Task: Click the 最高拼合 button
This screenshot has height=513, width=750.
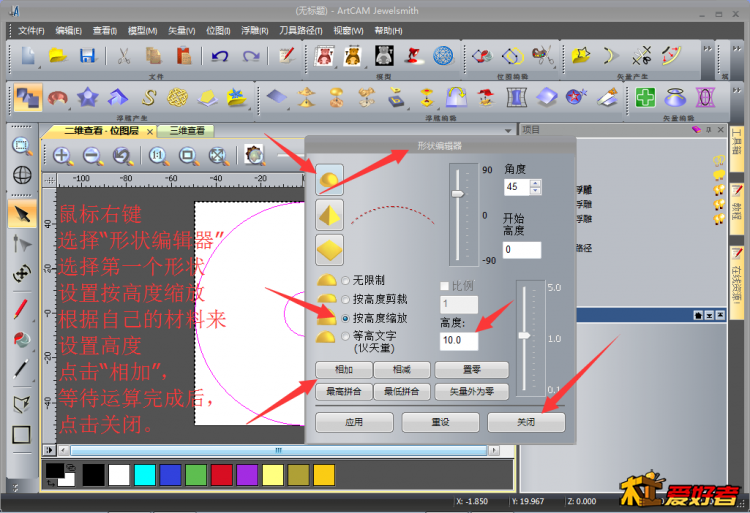Action: [x=343, y=392]
